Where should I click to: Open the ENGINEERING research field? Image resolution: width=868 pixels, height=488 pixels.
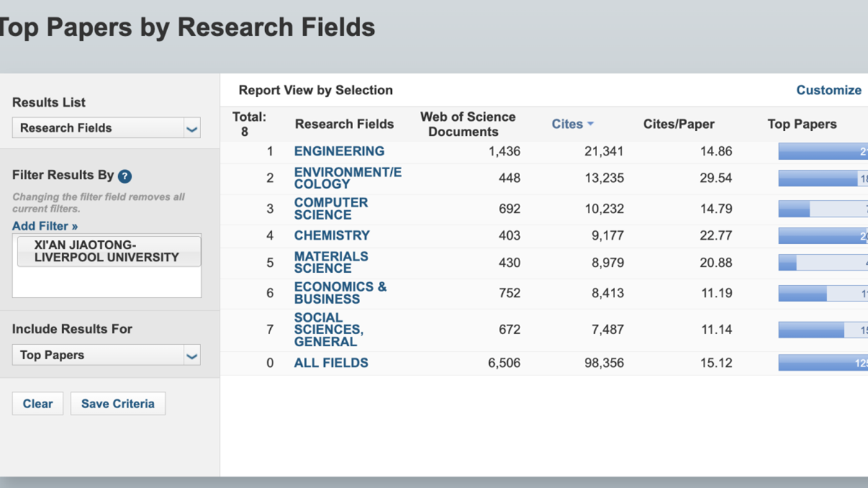pos(339,151)
